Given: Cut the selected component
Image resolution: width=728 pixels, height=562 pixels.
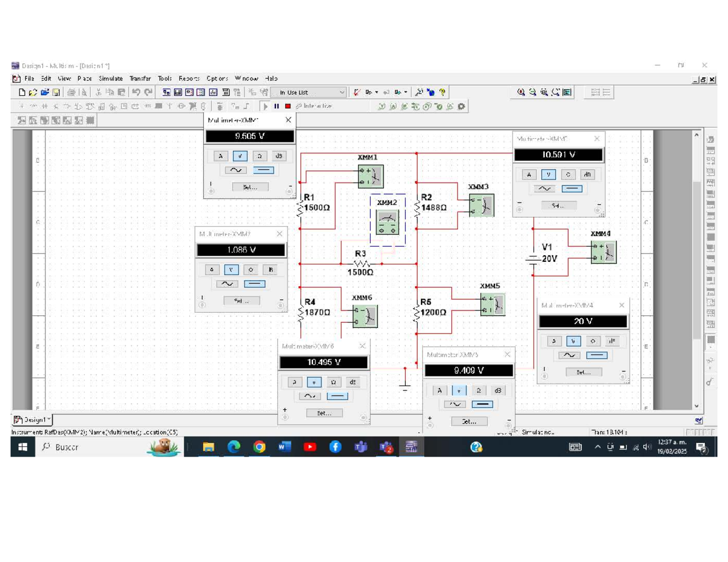Looking at the screenshot, I should 98,92.
